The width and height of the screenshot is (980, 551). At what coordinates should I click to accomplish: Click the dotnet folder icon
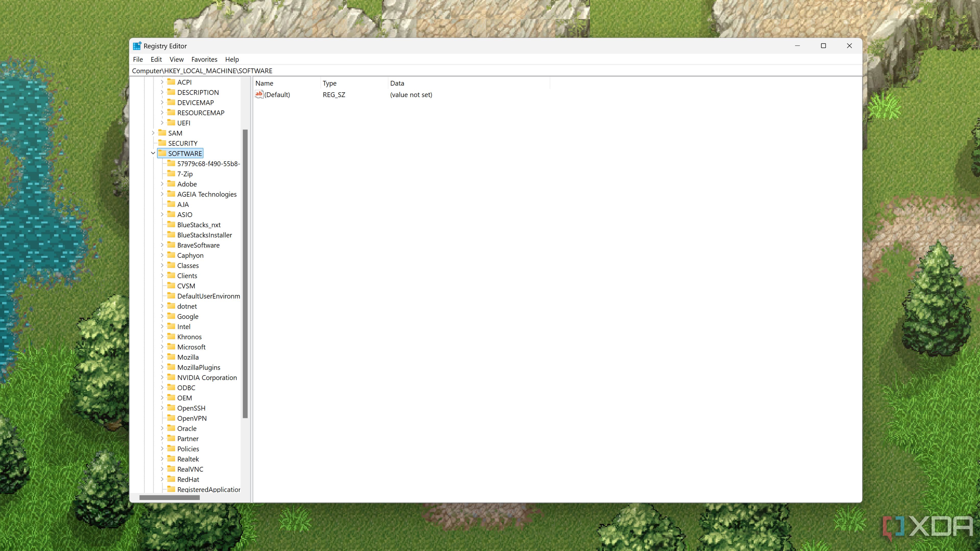pyautogui.click(x=171, y=306)
